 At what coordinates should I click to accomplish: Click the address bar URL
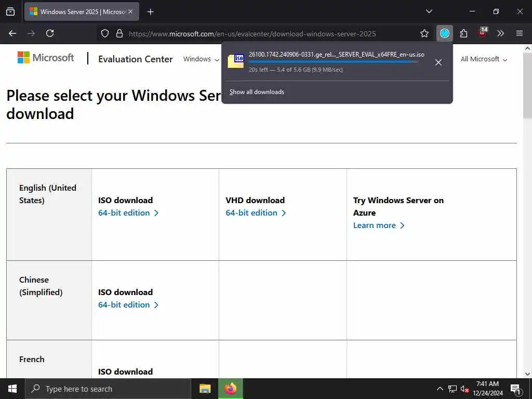pos(252,34)
